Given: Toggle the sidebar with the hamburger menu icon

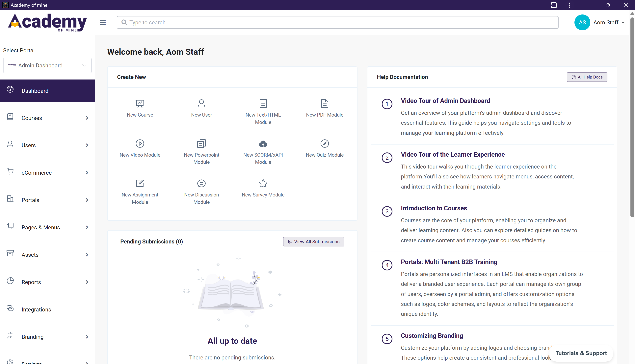Looking at the screenshot, I should 103,22.
